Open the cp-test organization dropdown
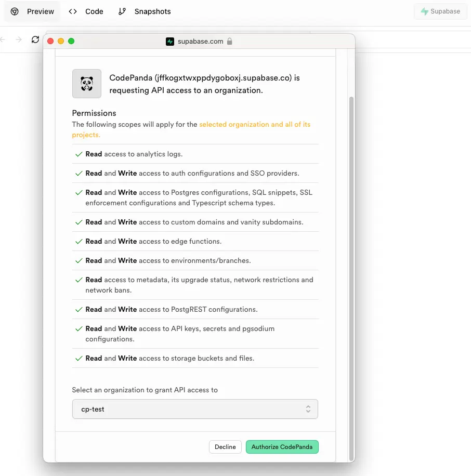471x476 pixels. click(x=195, y=409)
